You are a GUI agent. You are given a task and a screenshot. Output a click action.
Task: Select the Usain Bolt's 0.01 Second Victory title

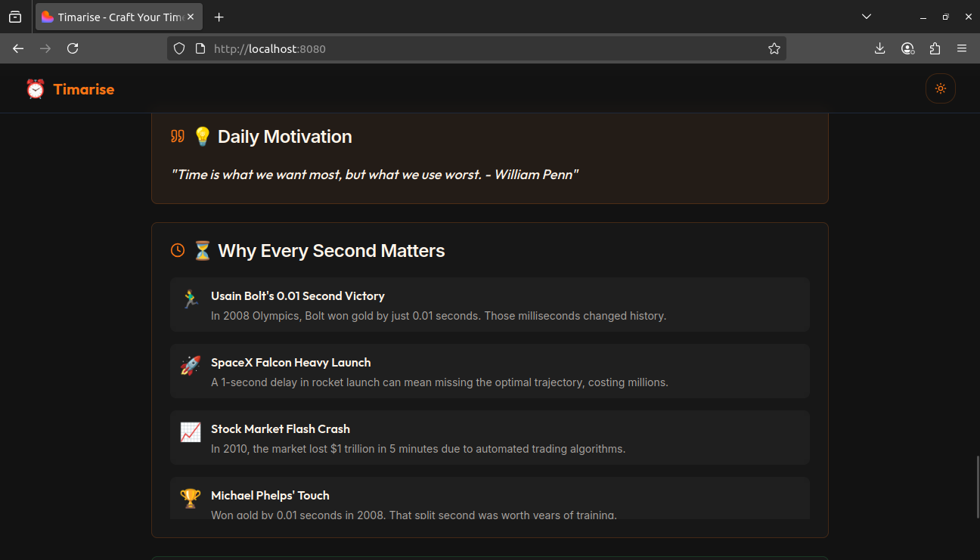pyautogui.click(x=298, y=296)
